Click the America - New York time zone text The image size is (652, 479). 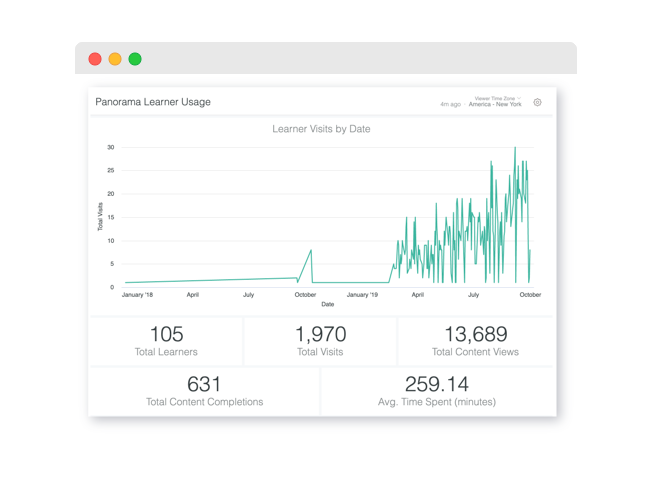click(x=495, y=104)
